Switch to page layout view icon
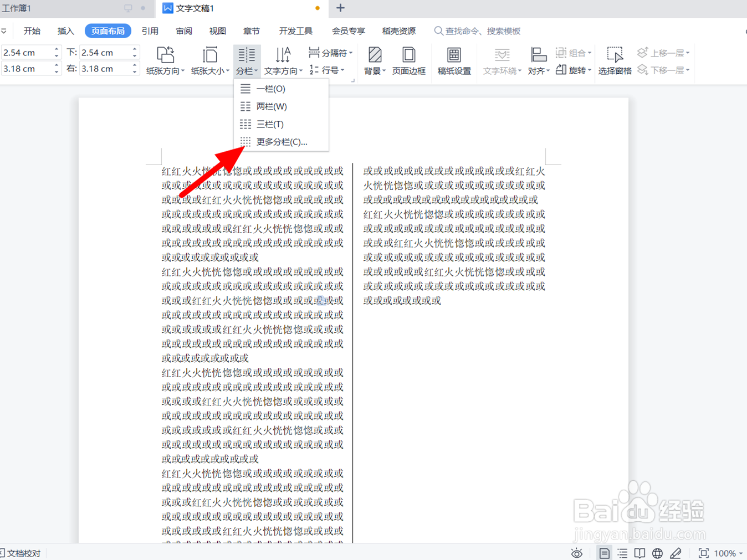 coord(604,553)
